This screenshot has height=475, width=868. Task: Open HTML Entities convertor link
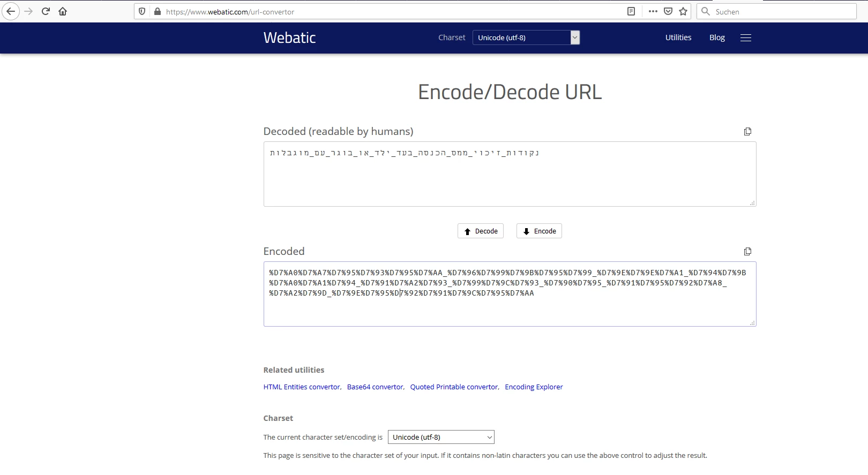click(302, 387)
